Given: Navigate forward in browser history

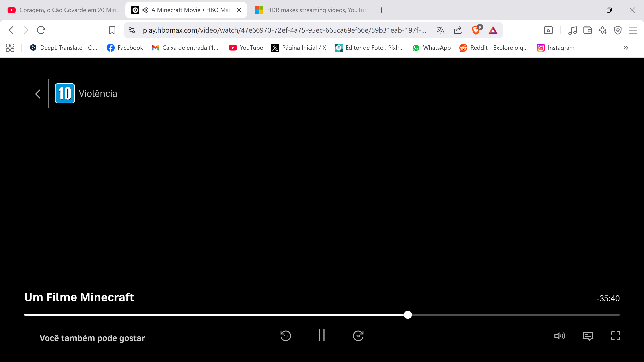Looking at the screenshot, I should [26, 30].
